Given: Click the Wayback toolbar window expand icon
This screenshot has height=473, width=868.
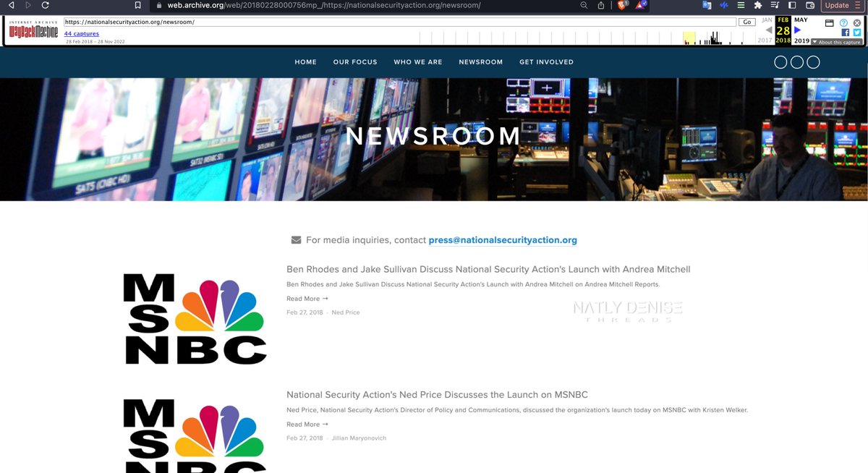Looking at the screenshot, I should (x=830, y=23).
